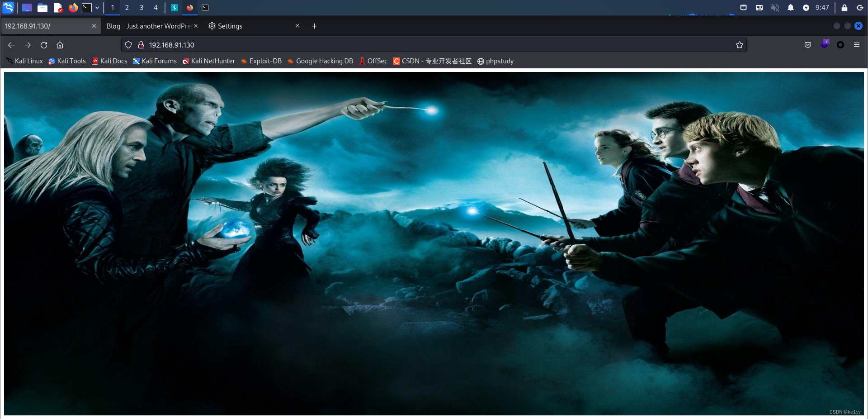Open the CSDN bookmark
The height and width of the screenshot is (419, 868).
(x=432, y=61)
